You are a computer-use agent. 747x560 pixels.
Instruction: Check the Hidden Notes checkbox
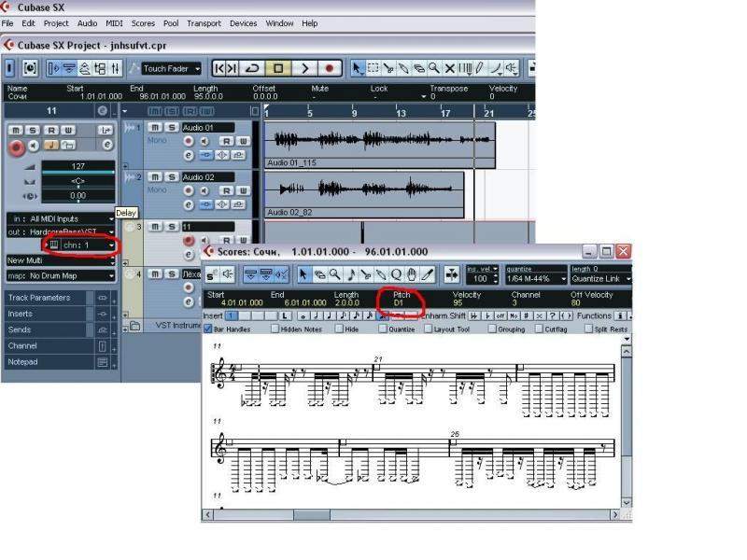click(x=275, y=329)
